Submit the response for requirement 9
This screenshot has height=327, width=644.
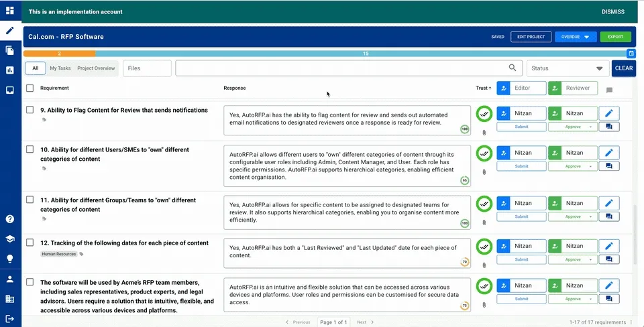coord(521,127)
